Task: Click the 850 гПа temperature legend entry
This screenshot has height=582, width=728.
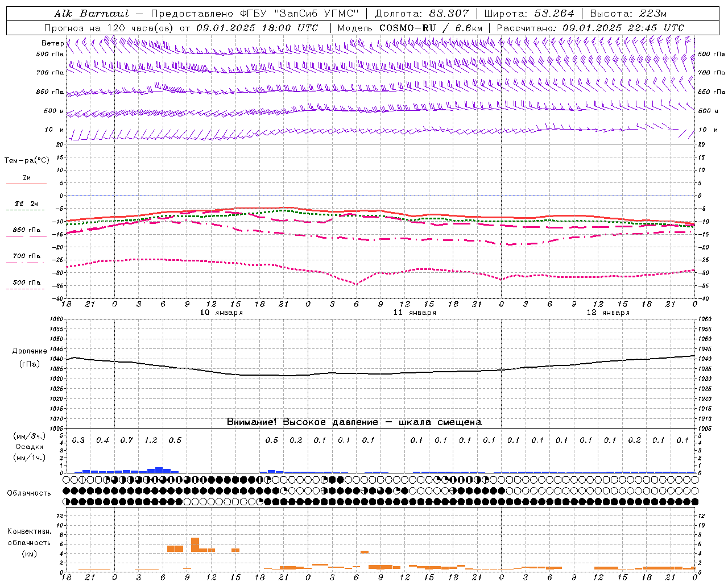Action: click(27, 230)
